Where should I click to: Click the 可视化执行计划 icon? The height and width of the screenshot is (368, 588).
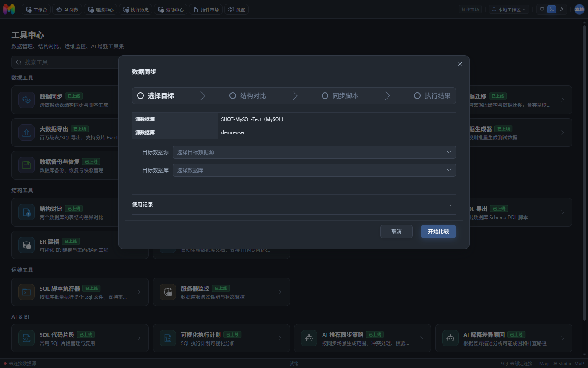coord(168,338)
